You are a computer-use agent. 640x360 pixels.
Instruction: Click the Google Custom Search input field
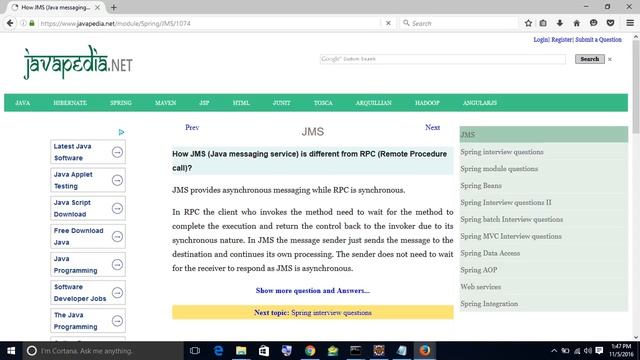(x=443, y=59)
